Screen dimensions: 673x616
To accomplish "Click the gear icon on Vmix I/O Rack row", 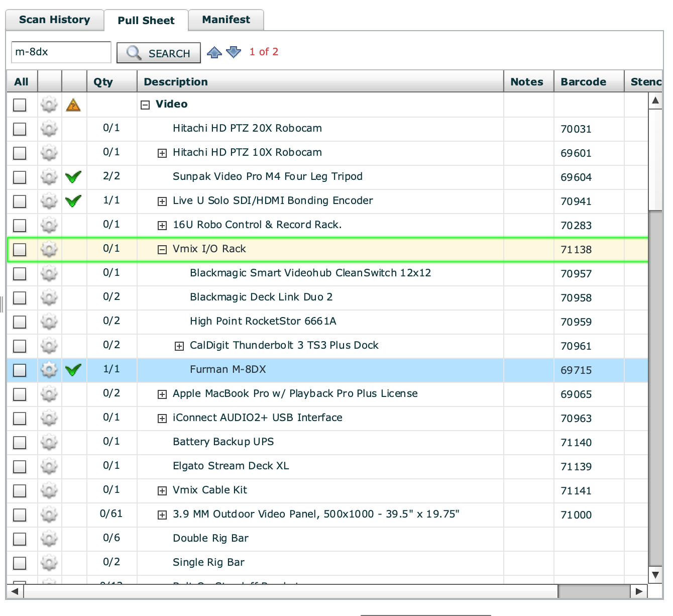I will [x=49, y=250].
